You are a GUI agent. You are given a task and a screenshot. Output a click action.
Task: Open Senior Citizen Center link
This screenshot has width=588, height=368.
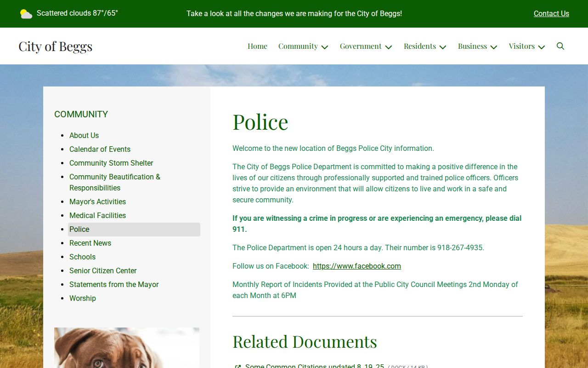pyautogui.click(x=103, y=270)
